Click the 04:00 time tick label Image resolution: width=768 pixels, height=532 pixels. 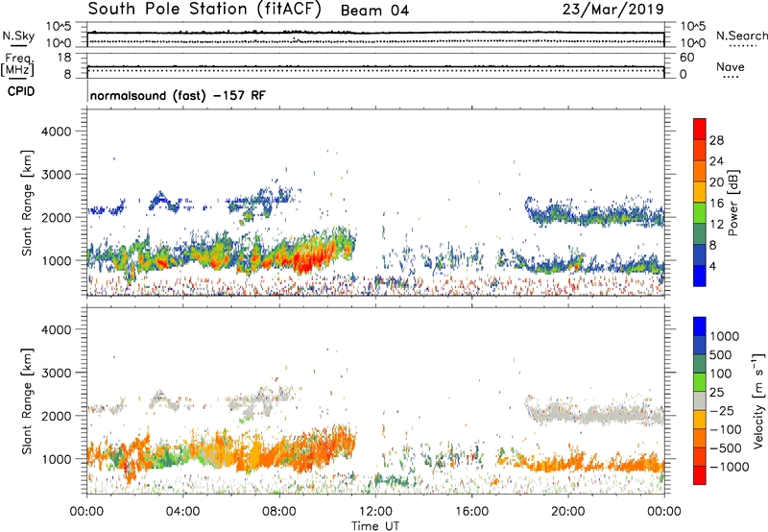[x=182, y=512]
